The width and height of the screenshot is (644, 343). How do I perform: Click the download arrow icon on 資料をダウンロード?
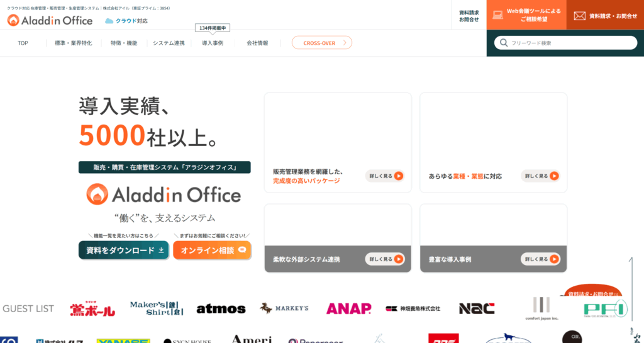click(162, 250)
